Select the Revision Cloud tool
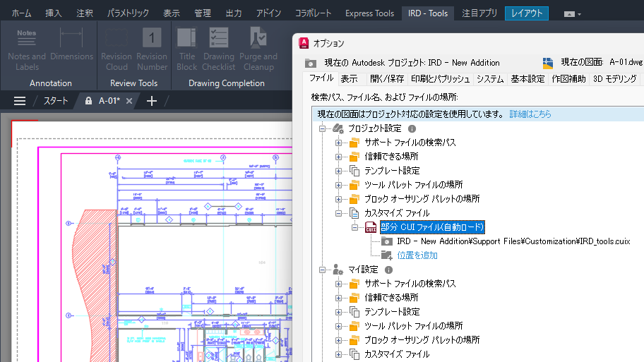This screenshot has height=362, width=644. pos(117,49)
